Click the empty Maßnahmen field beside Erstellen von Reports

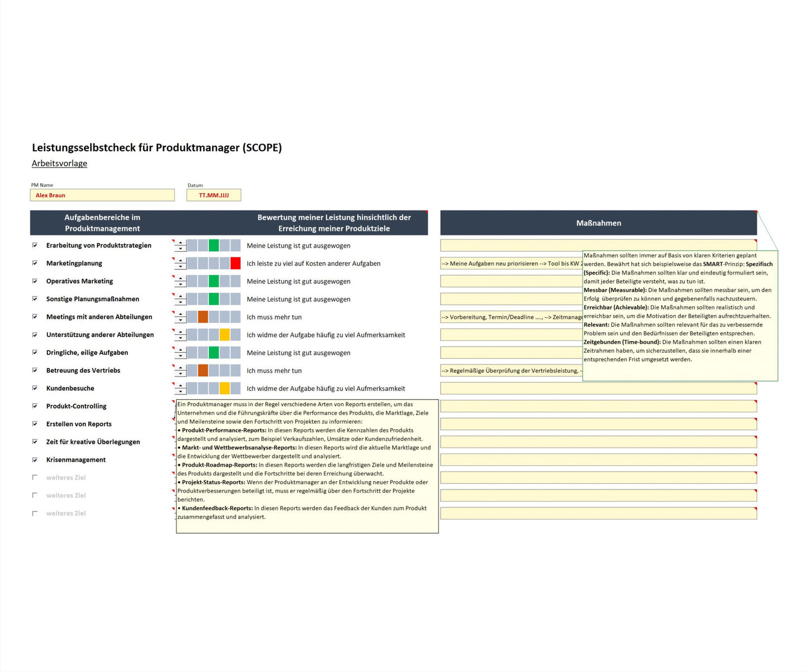(598, 424)
